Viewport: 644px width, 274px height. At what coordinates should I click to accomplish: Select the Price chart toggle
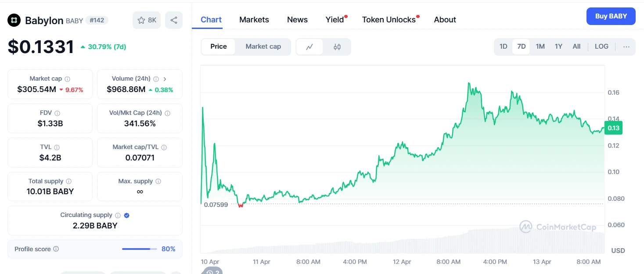click(x=219, y=46)
